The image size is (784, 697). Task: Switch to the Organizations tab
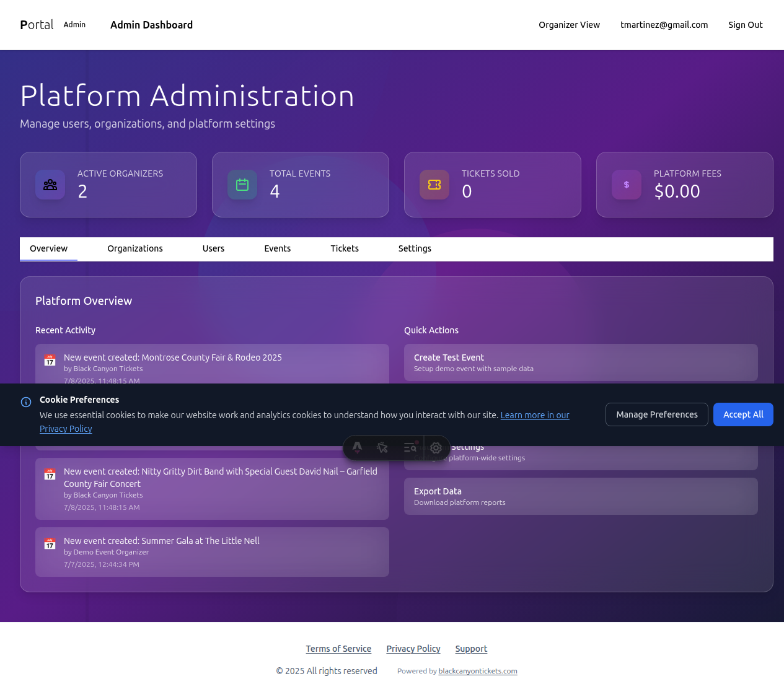(x=134, y=248)
